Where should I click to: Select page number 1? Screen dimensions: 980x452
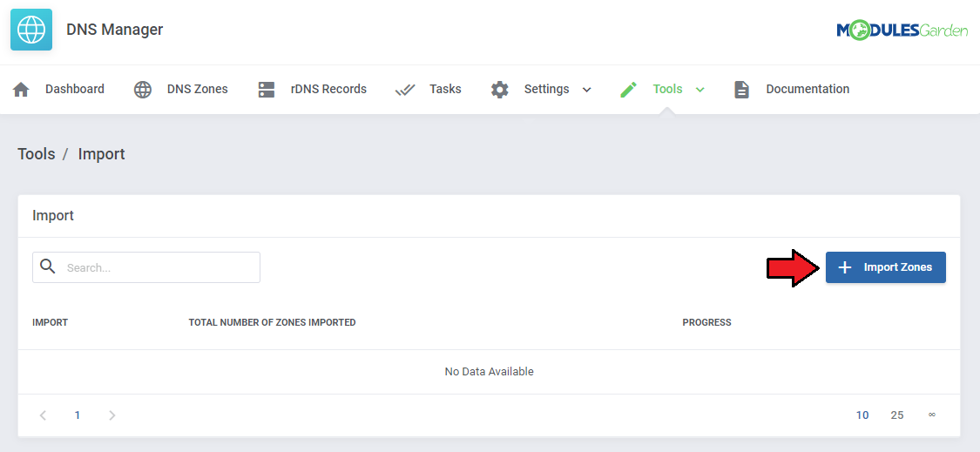[x=78, y=415]
